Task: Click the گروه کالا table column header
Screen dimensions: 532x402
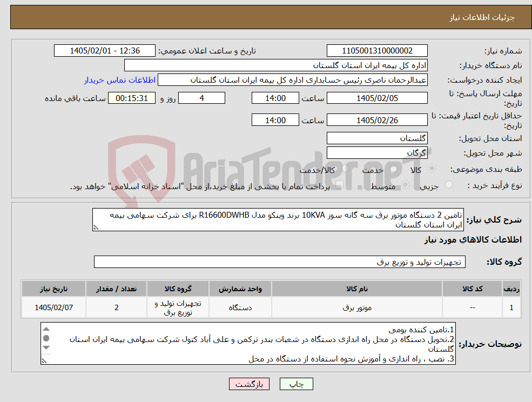Action: click(x=178, y=289)
